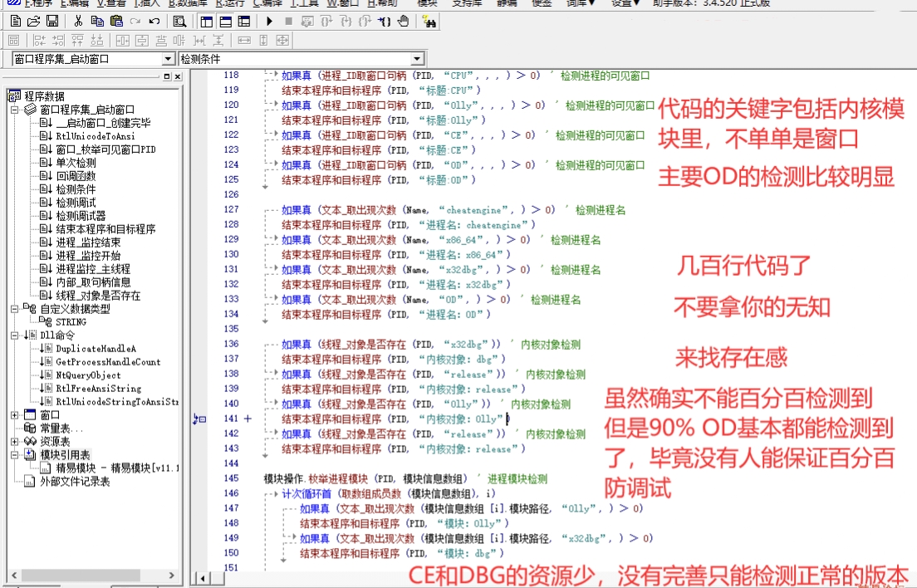
Task: Open the C.编译 menu
Action: pyautogui.click(x=267, y=3)
